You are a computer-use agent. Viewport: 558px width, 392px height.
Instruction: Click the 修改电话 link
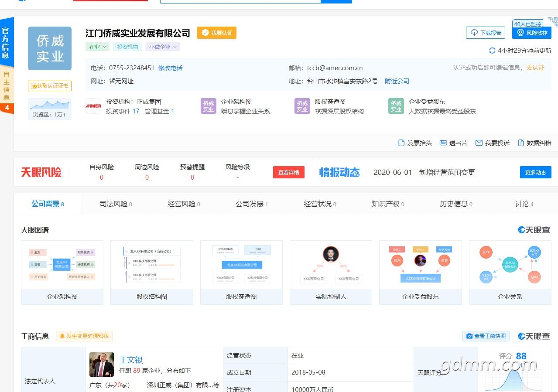tap(171, 68)
